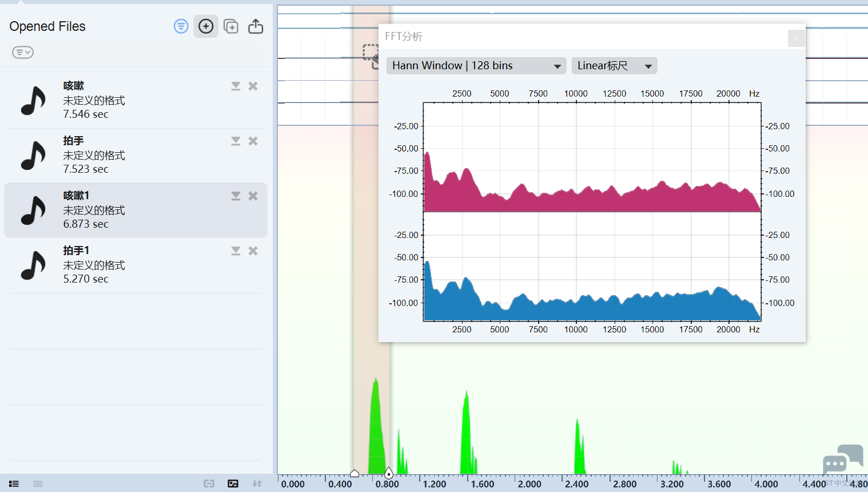The width and height of the screenshot is (868, 492).
Task: Click the link bracket icon in bottom bar
Action: click(209, 484)
